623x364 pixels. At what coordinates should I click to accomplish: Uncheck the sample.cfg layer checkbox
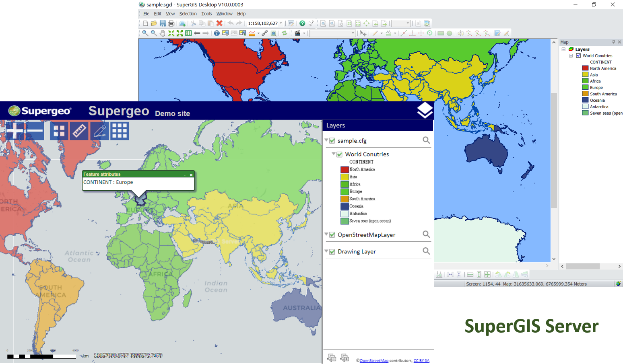click(332, 141)
